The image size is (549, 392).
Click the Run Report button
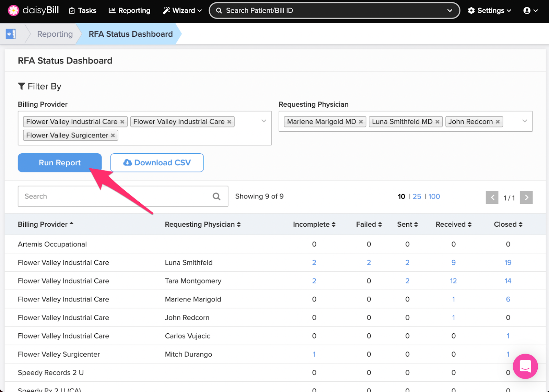[x=59, y=163]
